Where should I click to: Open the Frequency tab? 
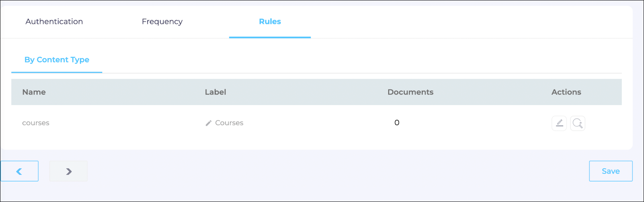(162, 22)
